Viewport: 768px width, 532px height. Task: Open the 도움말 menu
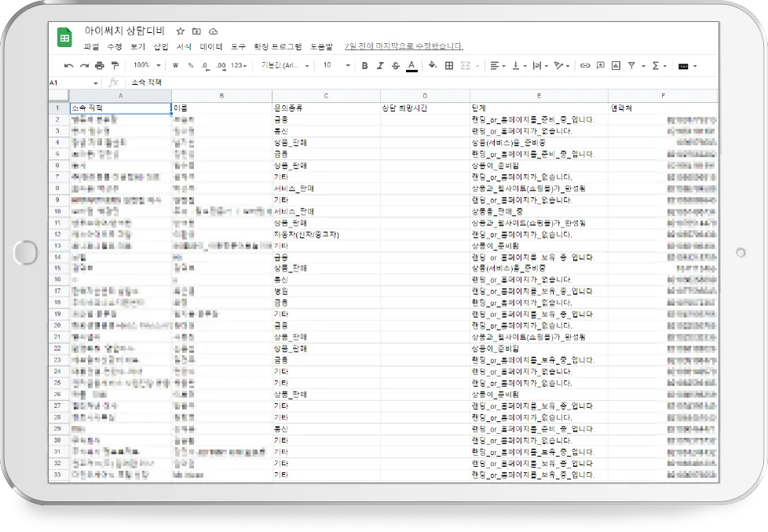coord(321,46)
